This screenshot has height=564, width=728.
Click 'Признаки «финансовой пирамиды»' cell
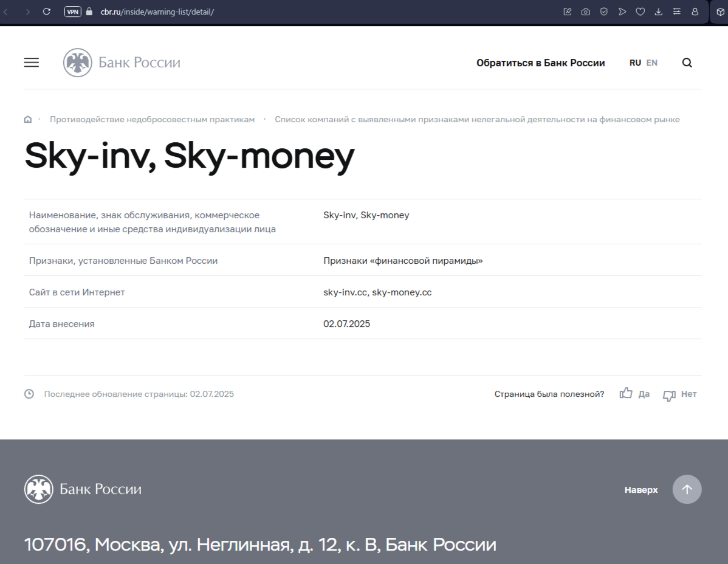403,260
